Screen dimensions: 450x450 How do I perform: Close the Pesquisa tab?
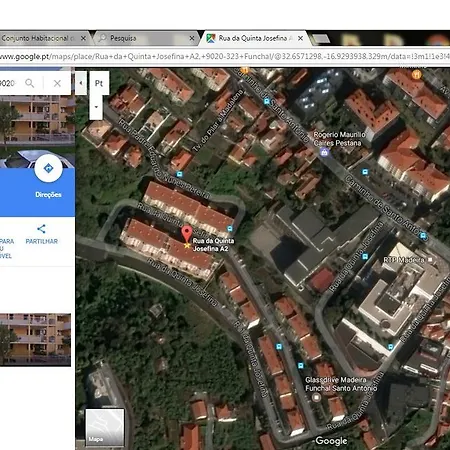click(192, 38)
